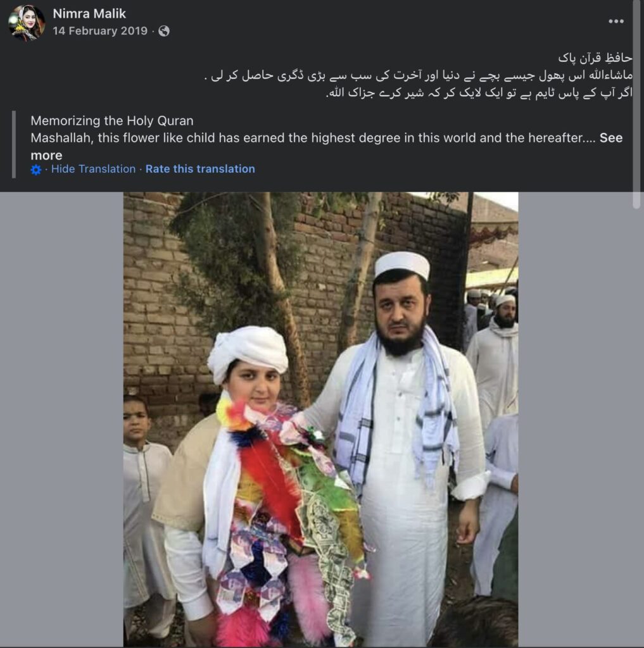Open translation settings gear icon
Image resolution: width=644 pixels, height=648 pixels.
point(36,170)
